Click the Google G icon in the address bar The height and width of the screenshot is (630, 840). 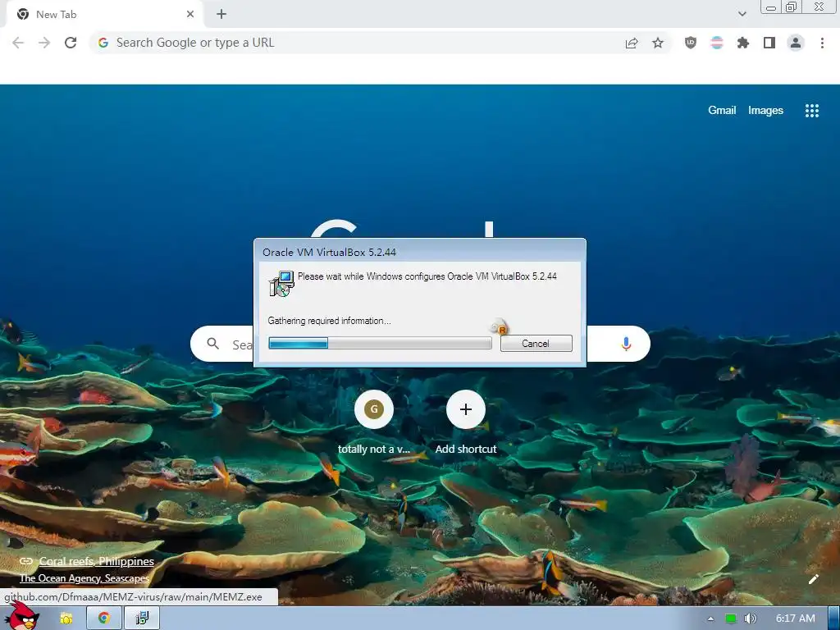(103, 43)
